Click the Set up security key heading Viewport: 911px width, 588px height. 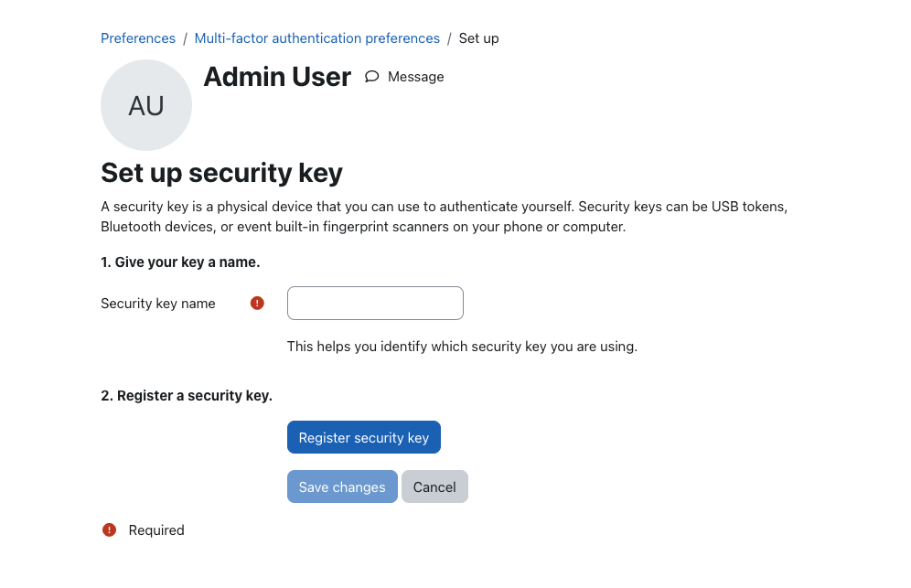[x=222, y=173]
